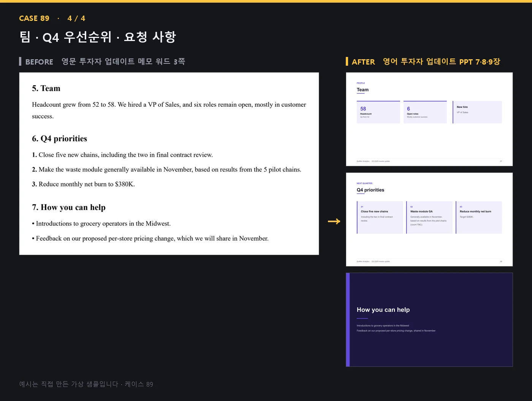The width and height of the screenshot is (532, 401).
Task: Click the "PEOPLE" label on the Team slide
Action: (x=361, y=83)
